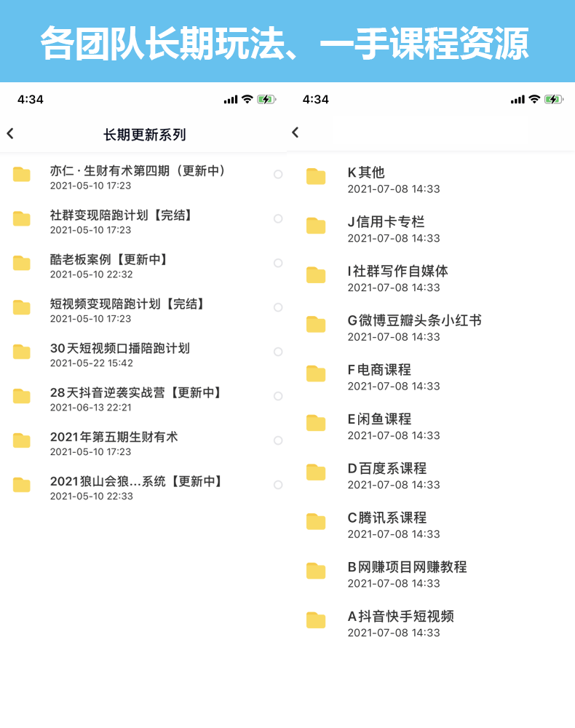Open folder icon of 短视频变现陪跑计划

point(21,307)
